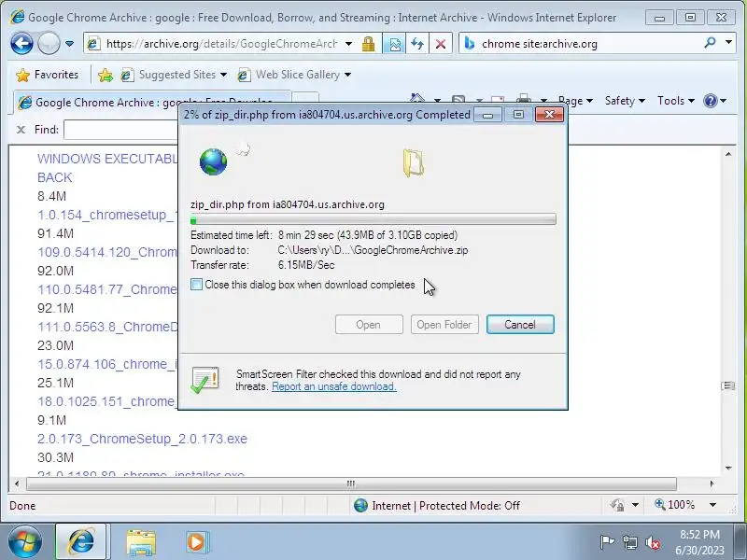The image size is (747, 560).
Task: Click the Print icon in command bar
Action: pyautogui.click(x=523, y=99)
